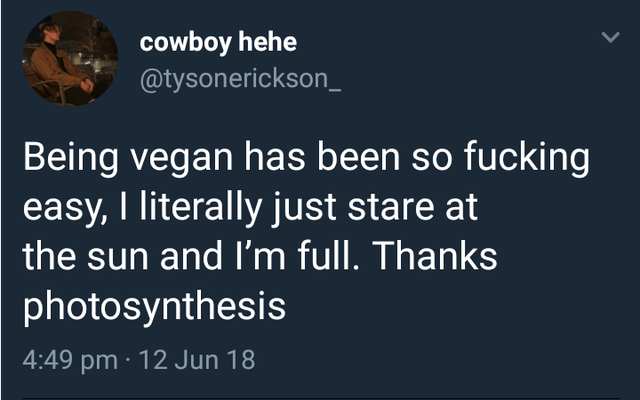
Task: Click the 12 Jun 18 date
Action: click(198, 360)
